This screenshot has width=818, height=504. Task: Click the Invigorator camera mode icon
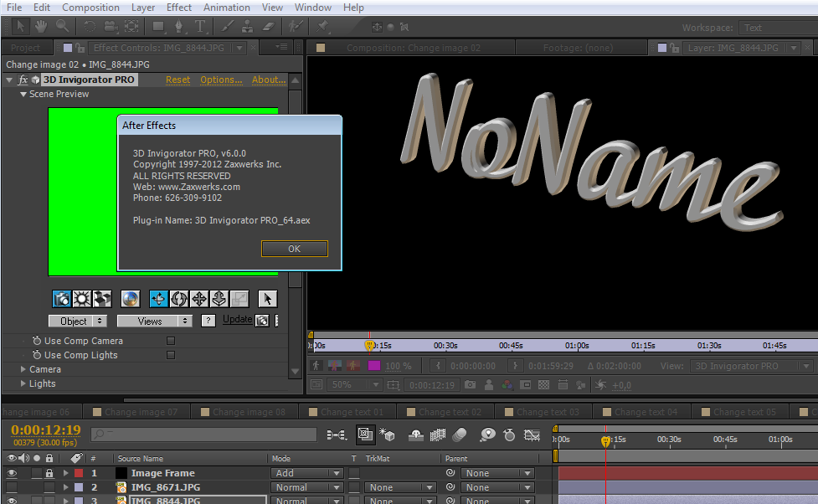coord(62,299)
